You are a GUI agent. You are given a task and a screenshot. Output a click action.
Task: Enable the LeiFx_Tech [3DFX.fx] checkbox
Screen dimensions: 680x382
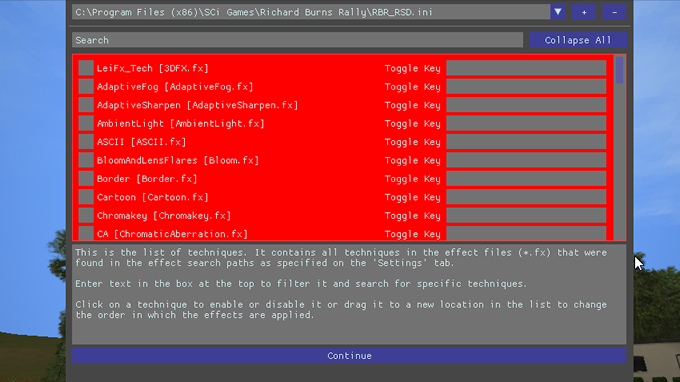pos(86,68)
